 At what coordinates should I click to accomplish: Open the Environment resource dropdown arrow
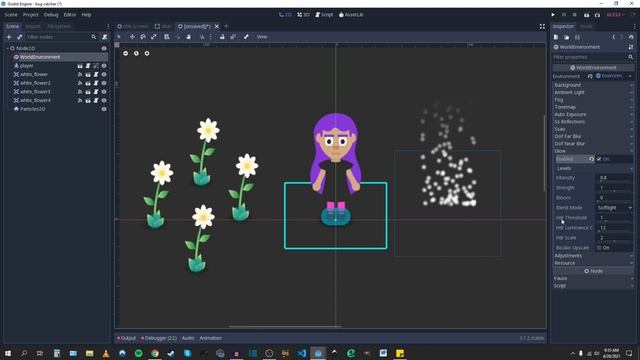pyautogui.click(x=630, y=76)
